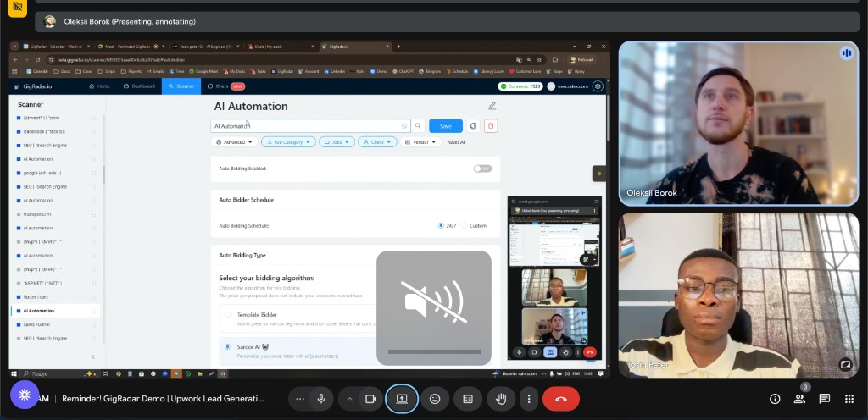Leave the call with red hang-up button
The image size is (868, 420).
(x=561, y=399)
